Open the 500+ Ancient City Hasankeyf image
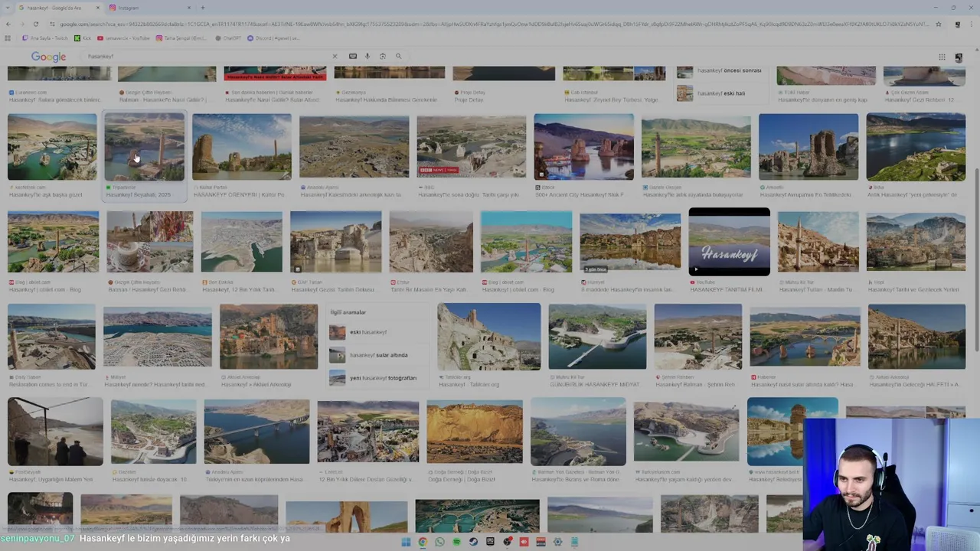Screen dimensions: 980x551 (x=583, y=147)
